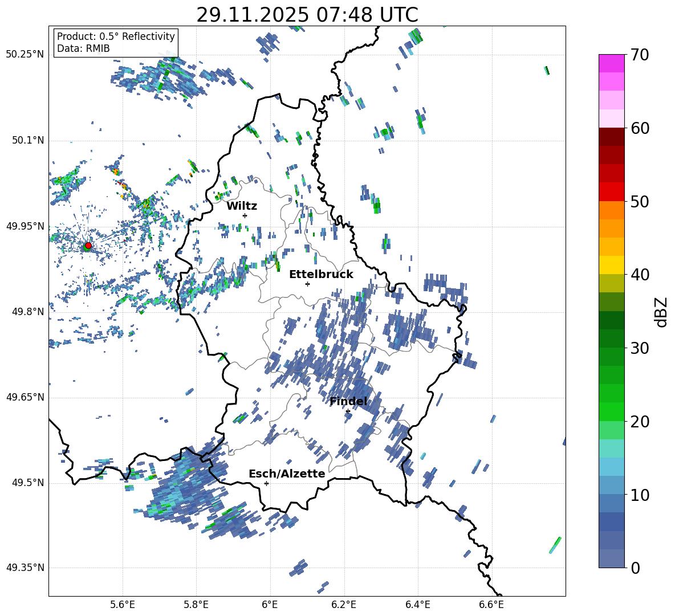Click the cross marker below Wiltz

pos(245,215)
